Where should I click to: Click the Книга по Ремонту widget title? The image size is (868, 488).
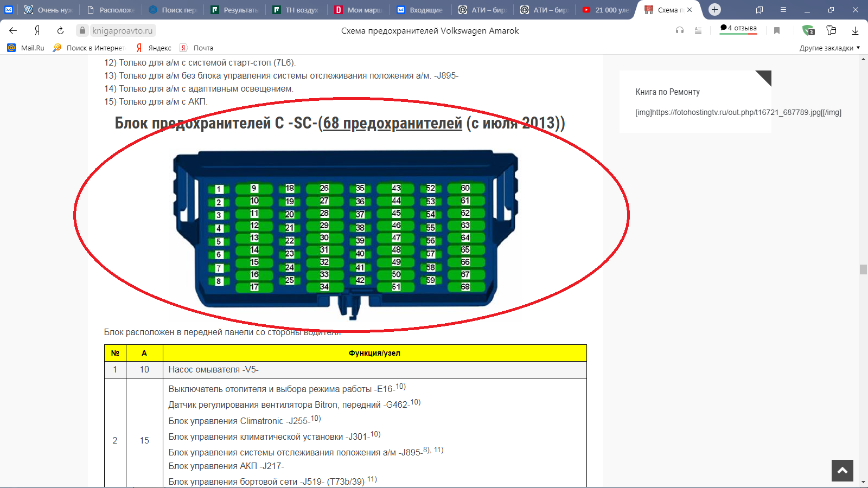(x=667, y=92)
